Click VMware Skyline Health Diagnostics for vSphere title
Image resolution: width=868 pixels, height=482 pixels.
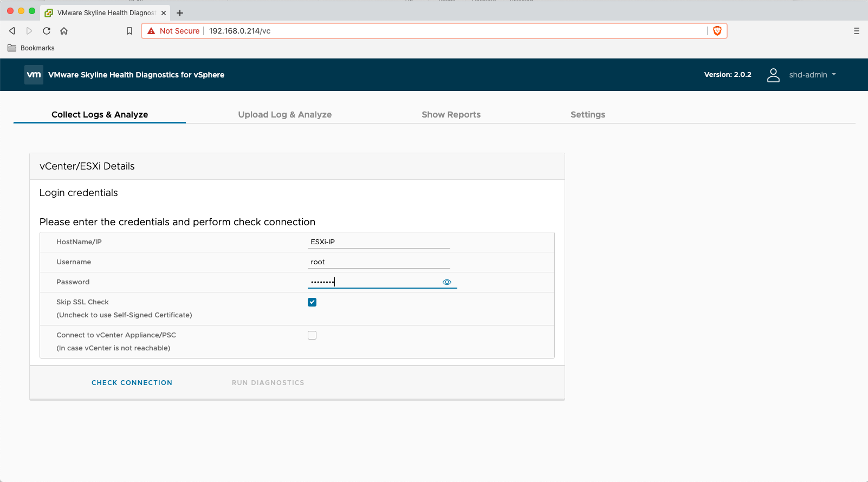click(x=136, y=75)
